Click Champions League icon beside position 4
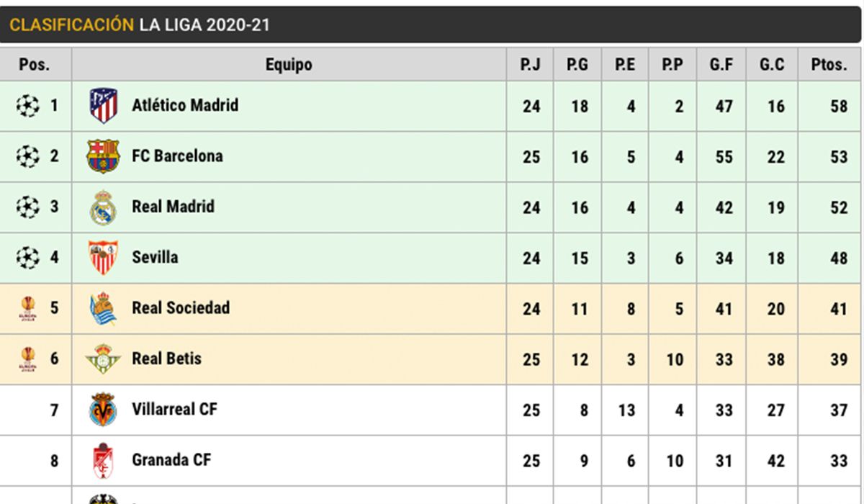 [x=27, y=258]
